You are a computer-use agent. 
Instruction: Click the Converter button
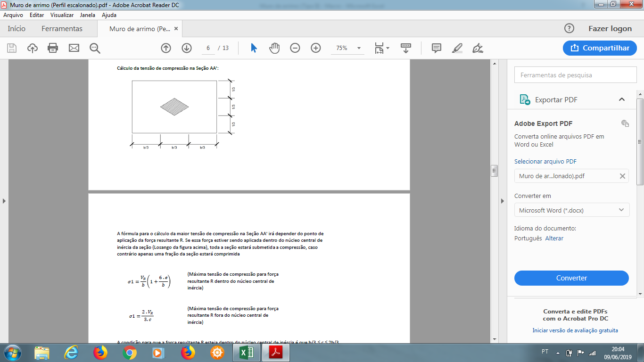[571, 278]
